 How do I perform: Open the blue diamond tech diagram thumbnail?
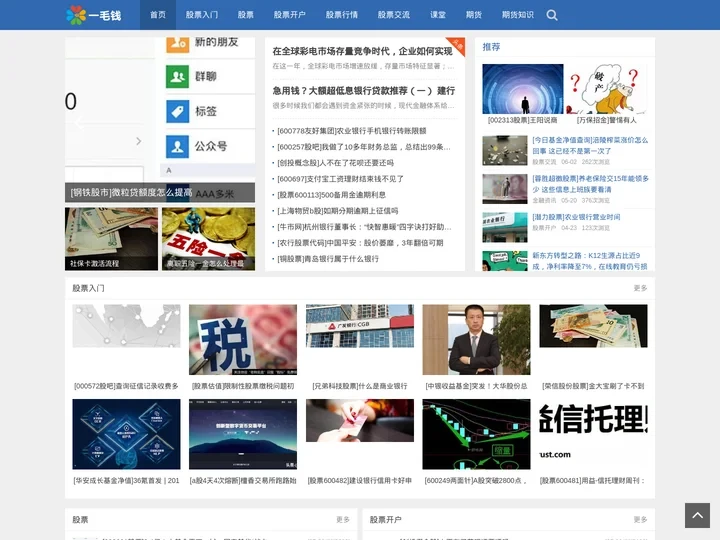[126, 434]
